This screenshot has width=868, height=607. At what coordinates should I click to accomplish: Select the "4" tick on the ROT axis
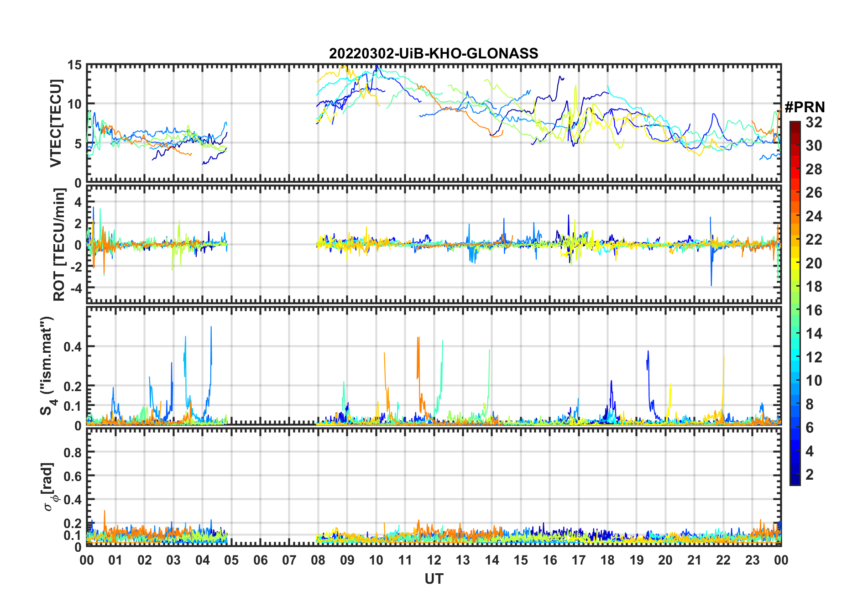78,202
